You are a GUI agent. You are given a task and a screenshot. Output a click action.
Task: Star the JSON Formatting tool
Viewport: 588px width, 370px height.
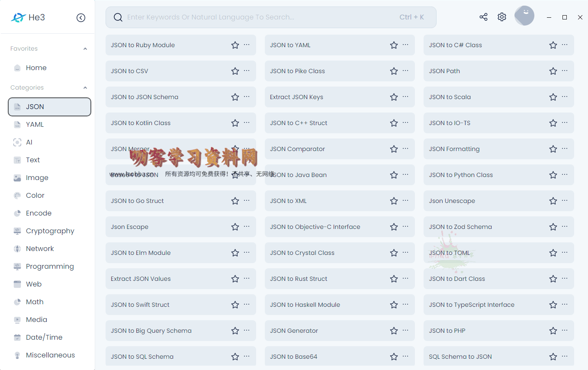553,149
